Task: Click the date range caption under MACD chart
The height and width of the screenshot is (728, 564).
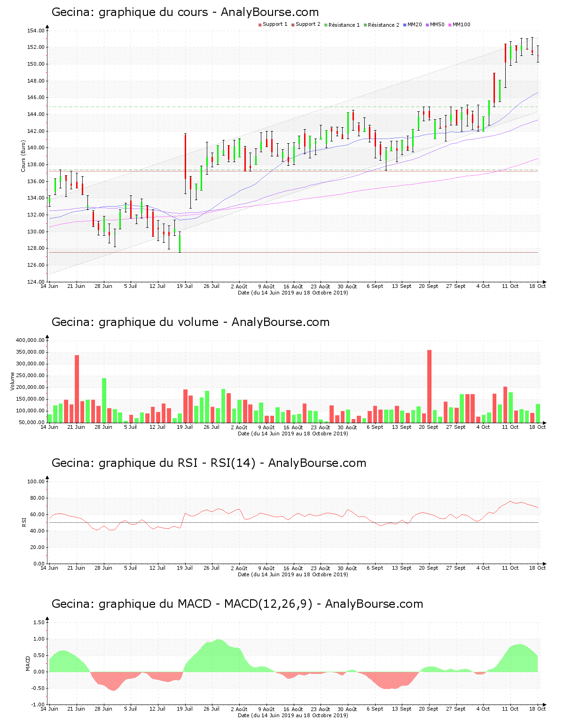Action: pyautogui.click(x=293, y=715)
